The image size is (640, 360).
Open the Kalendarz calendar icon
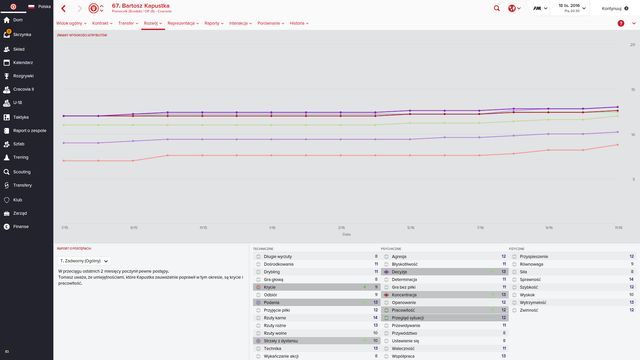[7, 62]
